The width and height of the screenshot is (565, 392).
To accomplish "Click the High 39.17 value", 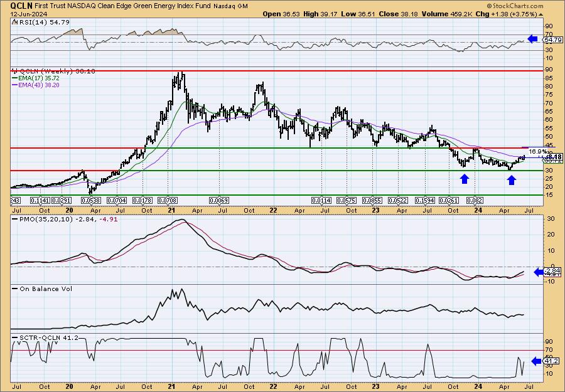I will (x=321, y=14).
